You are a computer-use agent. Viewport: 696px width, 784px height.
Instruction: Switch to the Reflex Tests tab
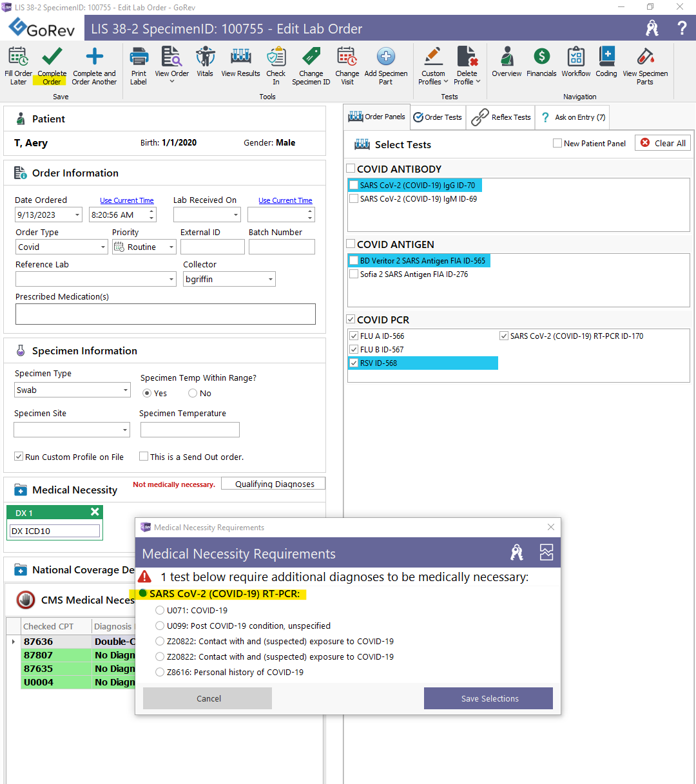tap(501, 117)
